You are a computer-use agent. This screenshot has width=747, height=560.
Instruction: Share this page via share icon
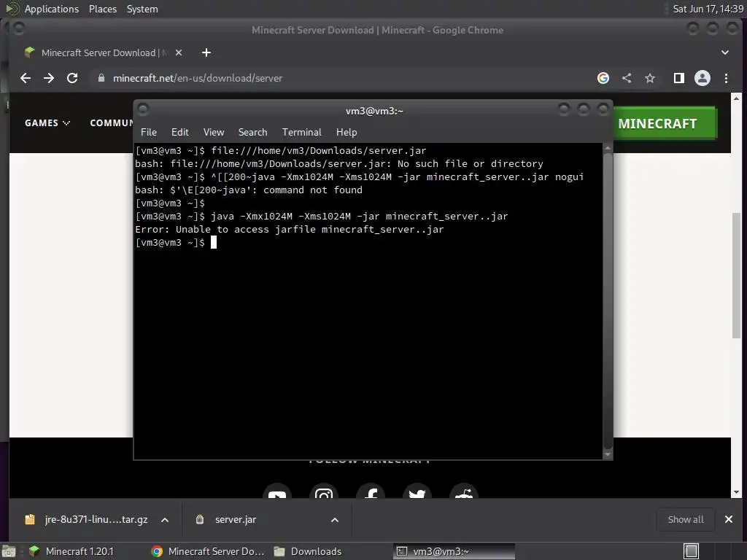coord(627,78)
